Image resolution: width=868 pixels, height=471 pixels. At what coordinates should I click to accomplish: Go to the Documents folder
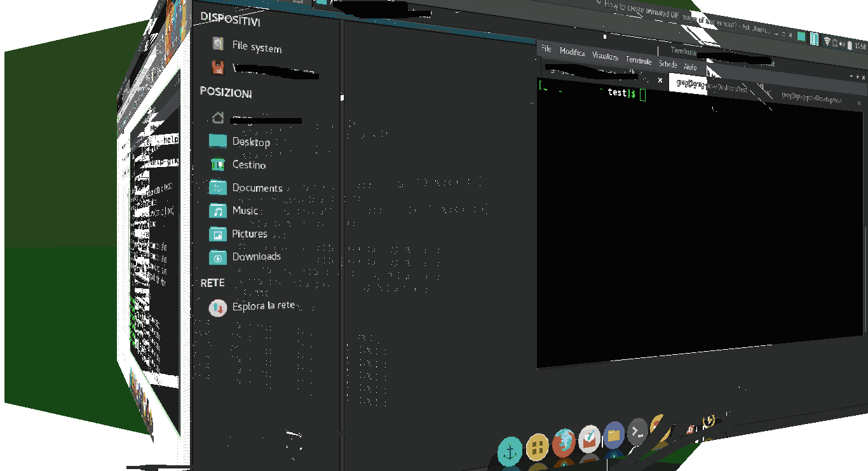[x=257, y=188]
